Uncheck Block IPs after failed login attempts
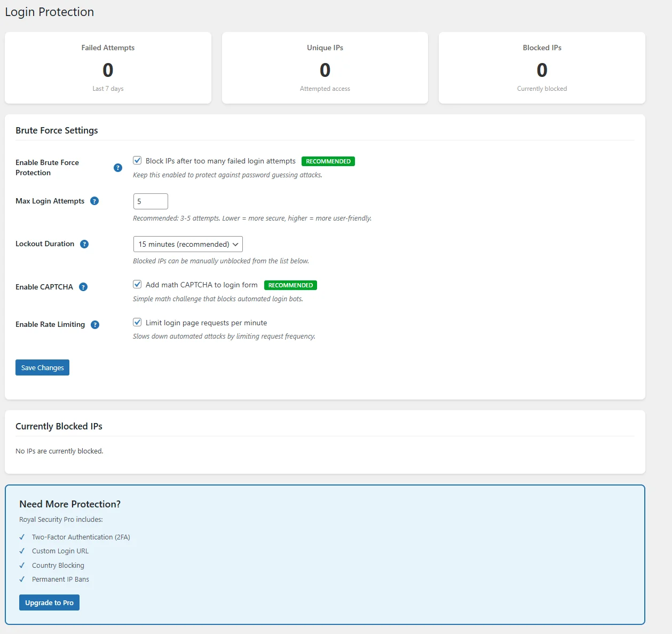 click(x=137, y=160)
